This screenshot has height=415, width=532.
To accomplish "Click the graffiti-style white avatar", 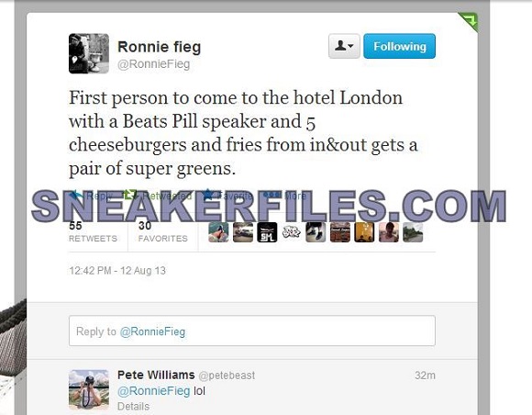I will point(292,232).
